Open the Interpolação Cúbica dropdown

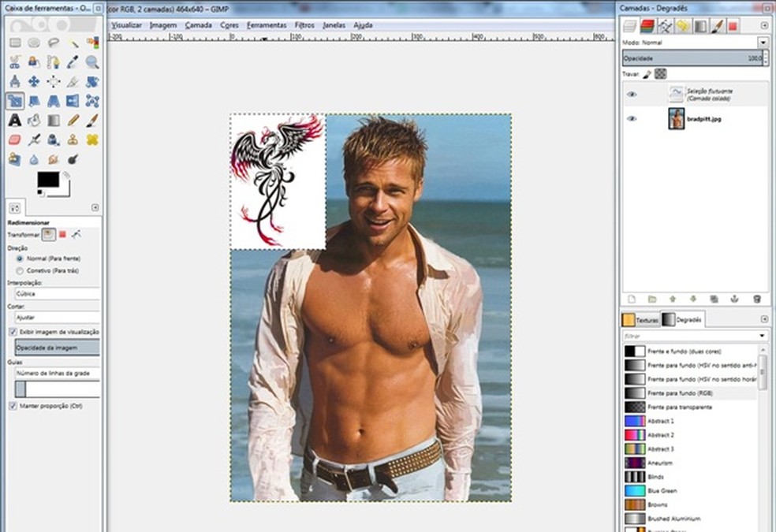tap(58, 294)
